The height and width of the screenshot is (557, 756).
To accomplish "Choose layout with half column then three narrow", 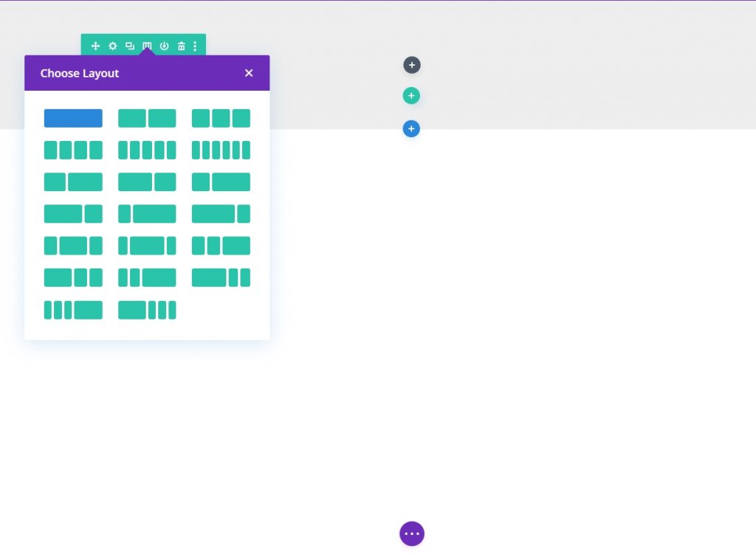I will [x=147, y=310].
